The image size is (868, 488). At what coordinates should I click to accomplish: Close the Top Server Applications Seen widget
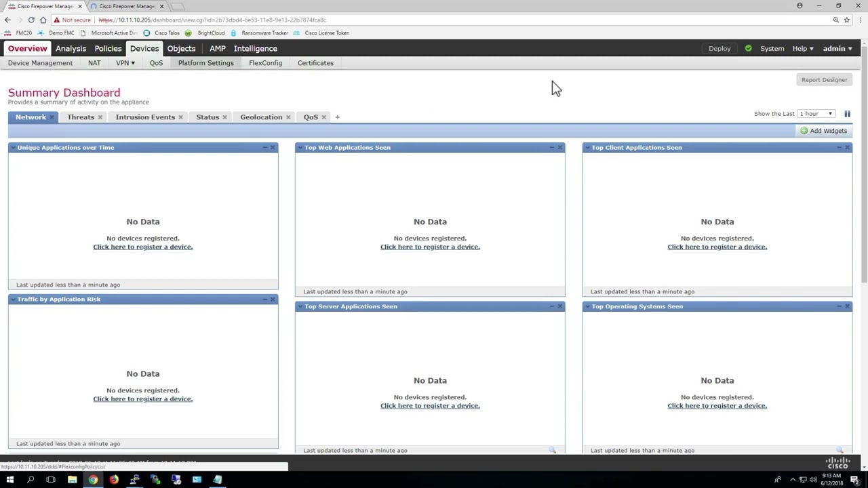560,306
